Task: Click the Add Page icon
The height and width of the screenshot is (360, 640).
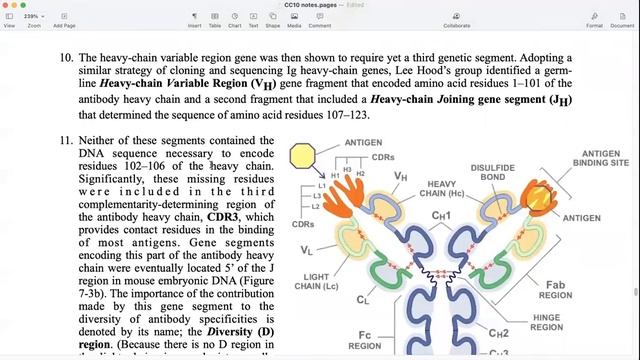Action: 64,16
